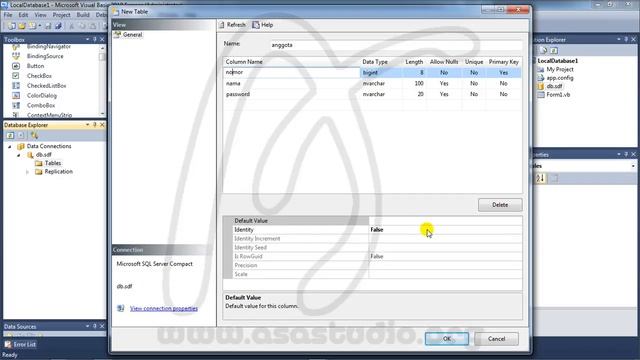Select the ColorDialog icon in Toolbox

[x=16, y=96]
